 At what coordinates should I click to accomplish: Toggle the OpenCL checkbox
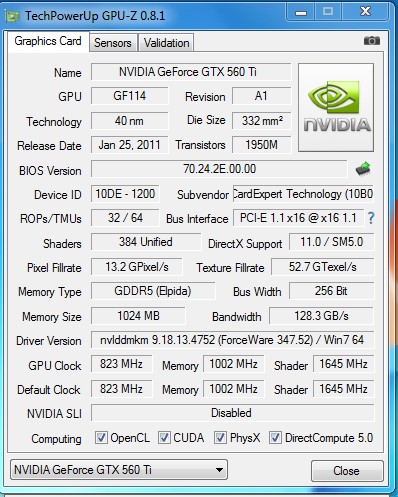[101, 437]
